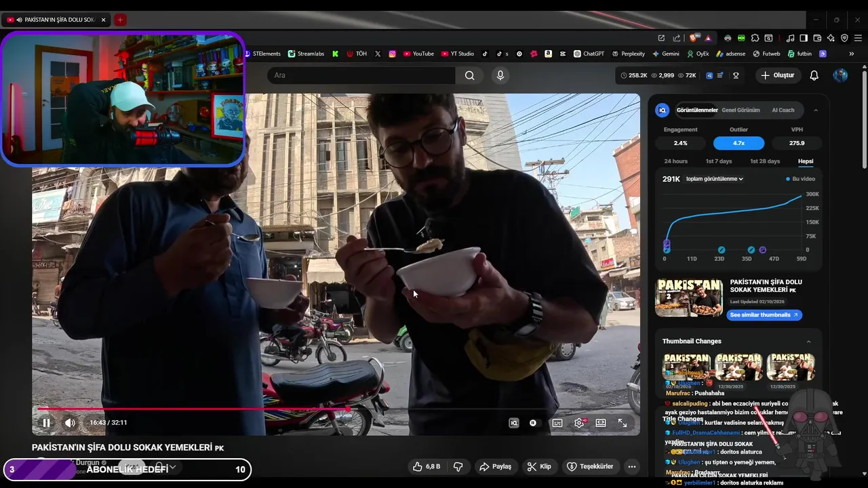Click See similar thumbnails link

[x=764, y=315]
